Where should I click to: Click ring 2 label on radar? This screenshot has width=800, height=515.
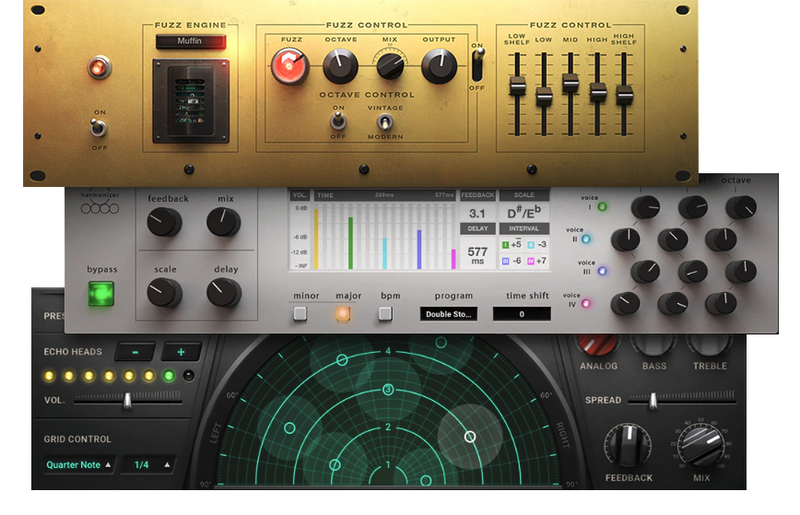point(388,427)
